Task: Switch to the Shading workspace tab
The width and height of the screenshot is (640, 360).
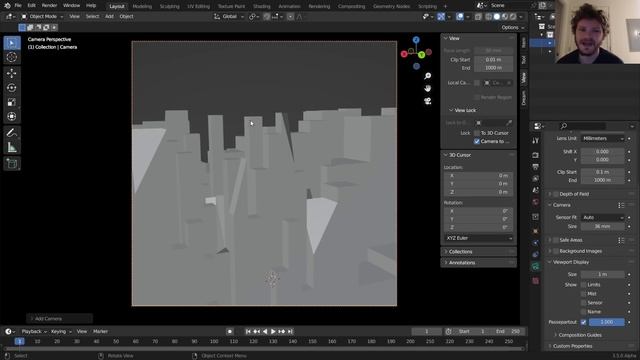Action: [x=261, y=6]
